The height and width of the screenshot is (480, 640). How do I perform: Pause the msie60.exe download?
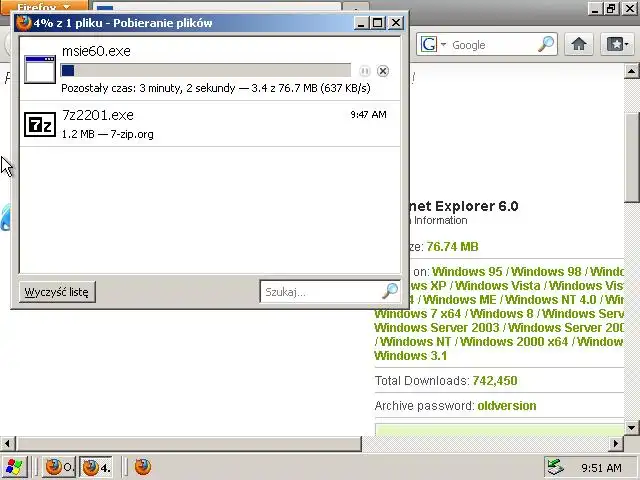(364, 71)
